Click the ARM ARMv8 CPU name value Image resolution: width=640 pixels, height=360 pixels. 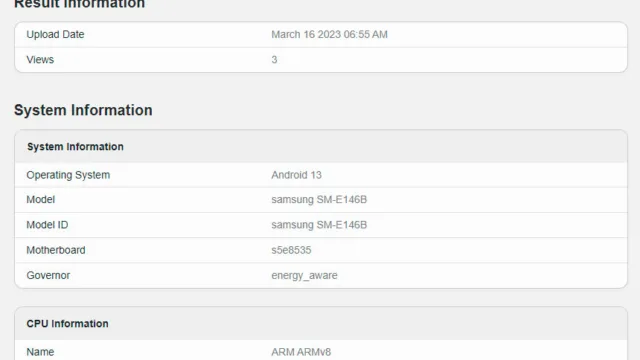[x=301, y=352]
